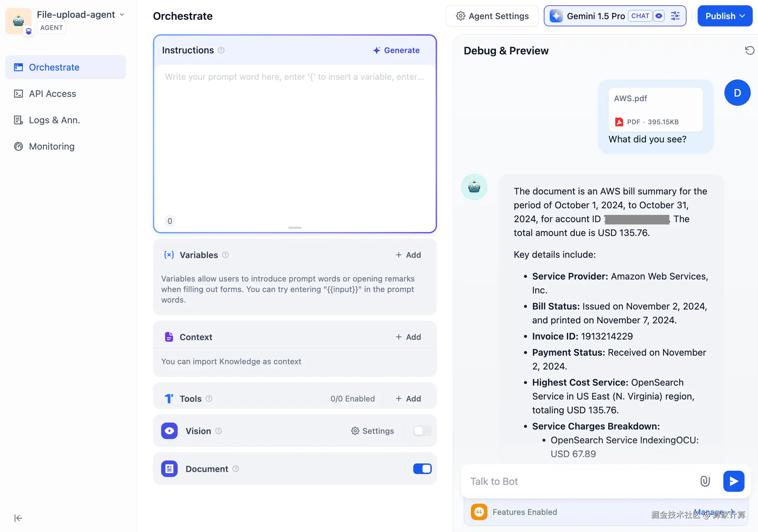
Task: Open model parameter sliders icon
Action: [x=675, y=16]
